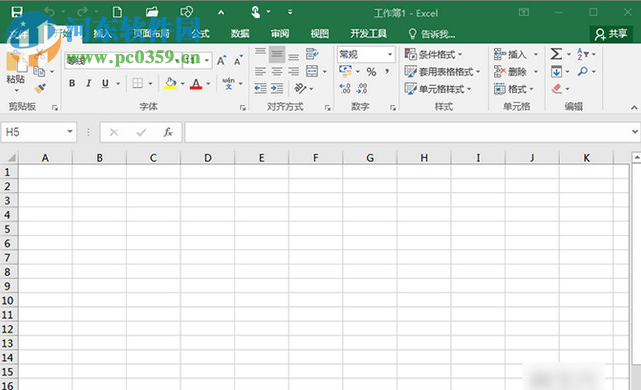Image resolution: width=641 pixels, height=390 pixels.
Task: Open the 数据 Data tab
Action: tap(240, 34)
